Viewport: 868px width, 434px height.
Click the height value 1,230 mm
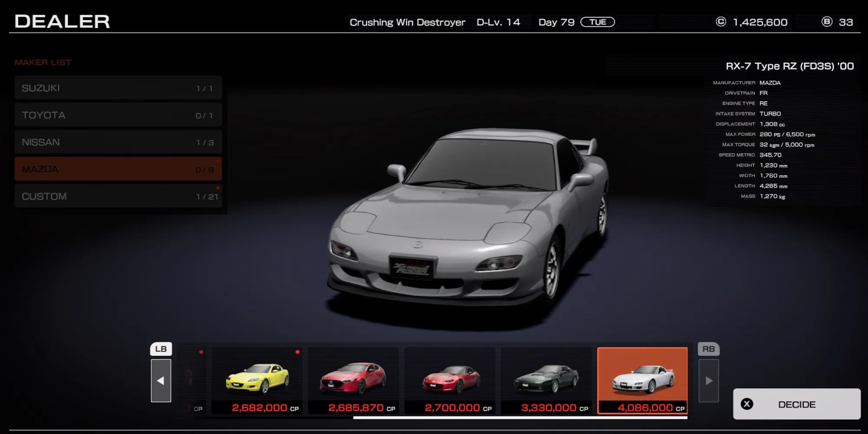click(773, 165)
